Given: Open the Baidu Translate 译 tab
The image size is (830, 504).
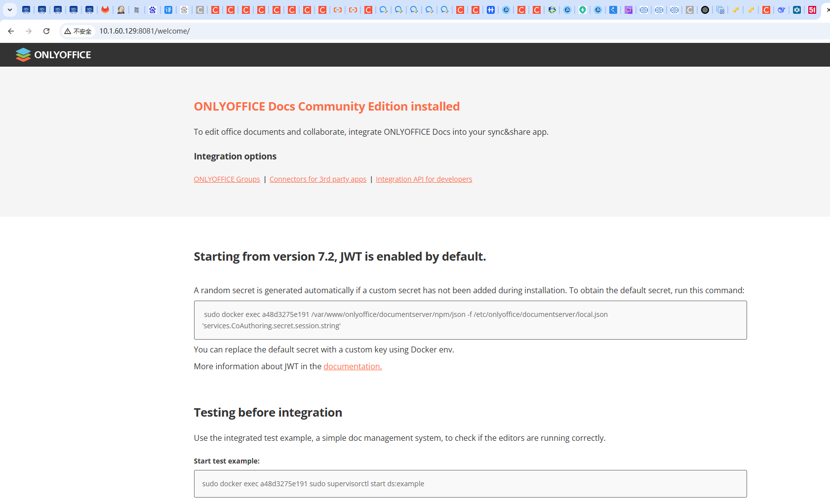Looking at the screenshot, I should point(168,10).
